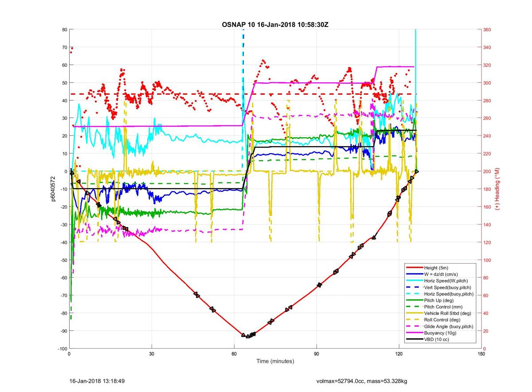Screen dimensions: 532x392
Task: Pick the 70 tick on the left axis
Action: [x=64, y=47]
